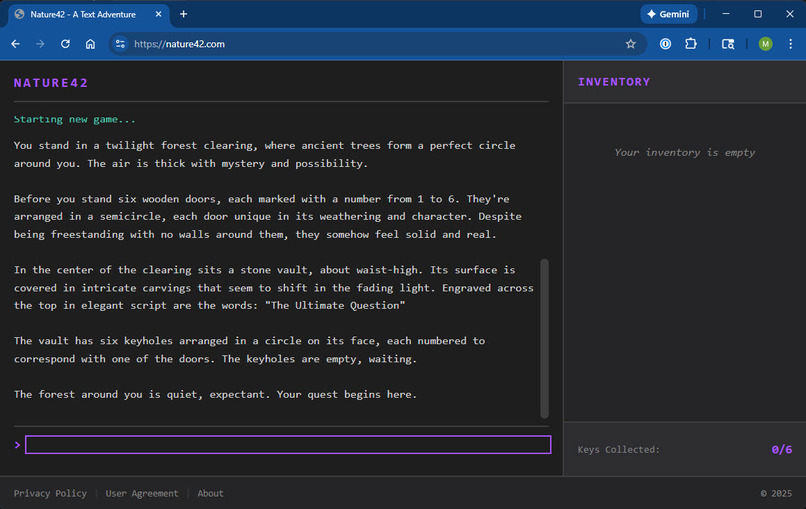The height and width of the screenshot is (509, 806).
Task: Click the 0/6 keys counter
Action: (x=782, y=449)
